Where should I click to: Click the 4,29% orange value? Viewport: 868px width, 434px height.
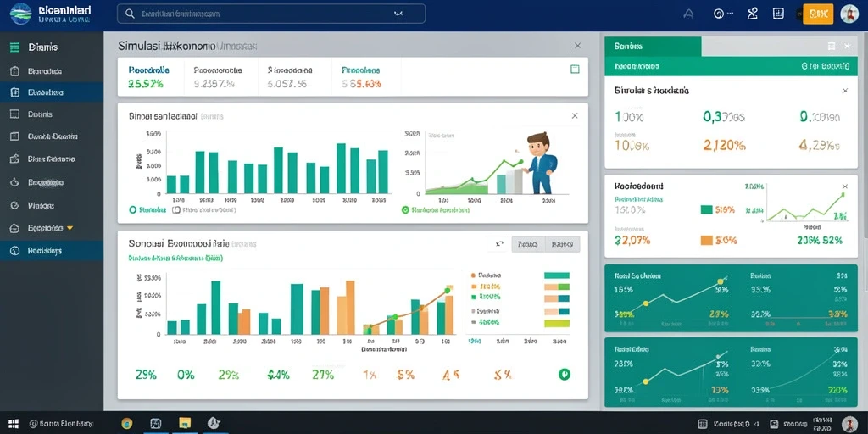tap(820, 146)
